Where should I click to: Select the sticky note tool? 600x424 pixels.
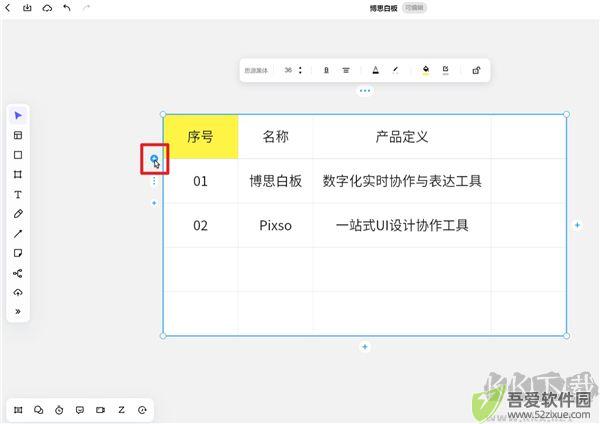pyautogui.click(x=18, y=253)
